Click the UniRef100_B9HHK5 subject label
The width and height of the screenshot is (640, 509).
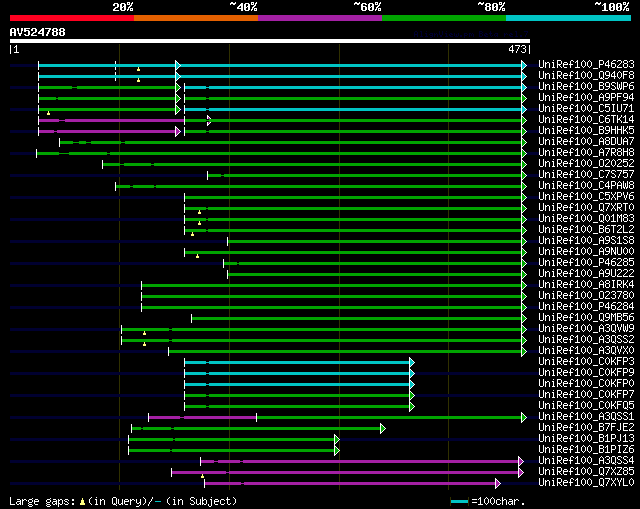click(x=586, y=131)
